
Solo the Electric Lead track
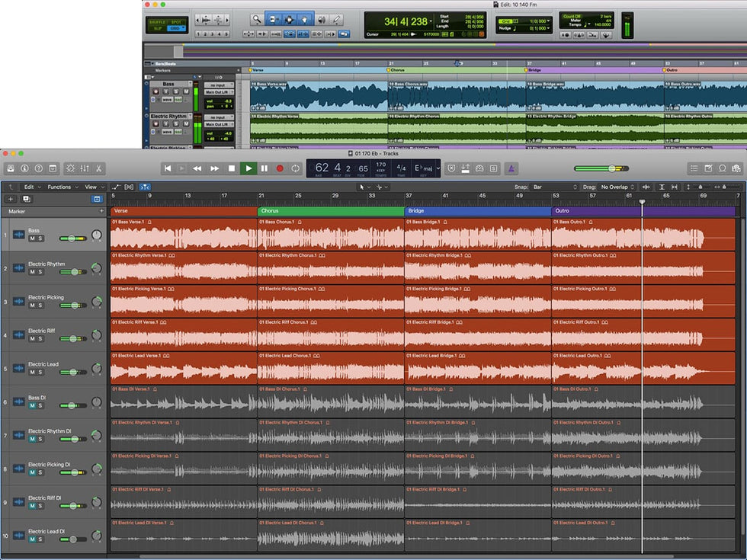[x=40, y=373]
